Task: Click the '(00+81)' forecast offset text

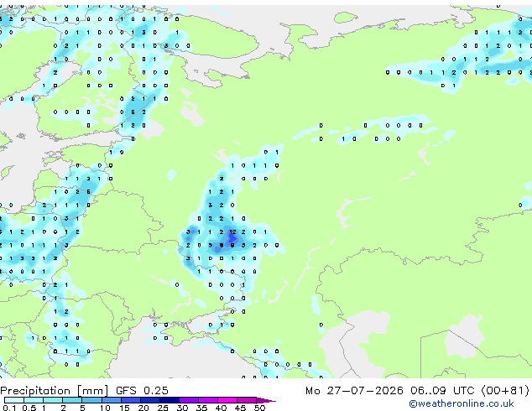Action: click(x=505, y=391)
